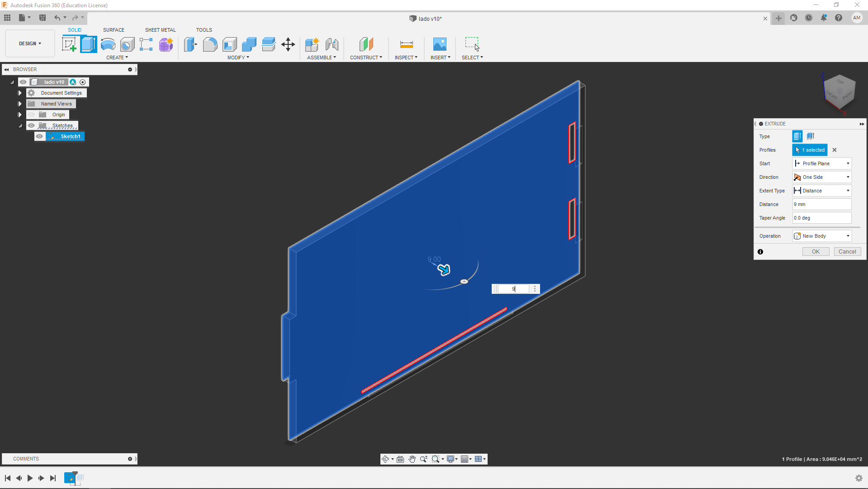Open the Operation dropdown set to New Body
The height and width of the screenshot is (489, 868).
822,236
